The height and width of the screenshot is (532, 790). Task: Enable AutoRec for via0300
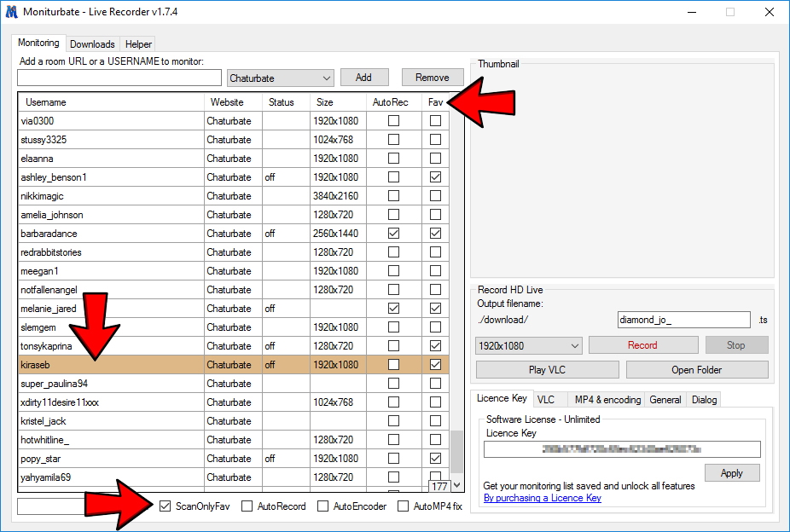(393, 121)
